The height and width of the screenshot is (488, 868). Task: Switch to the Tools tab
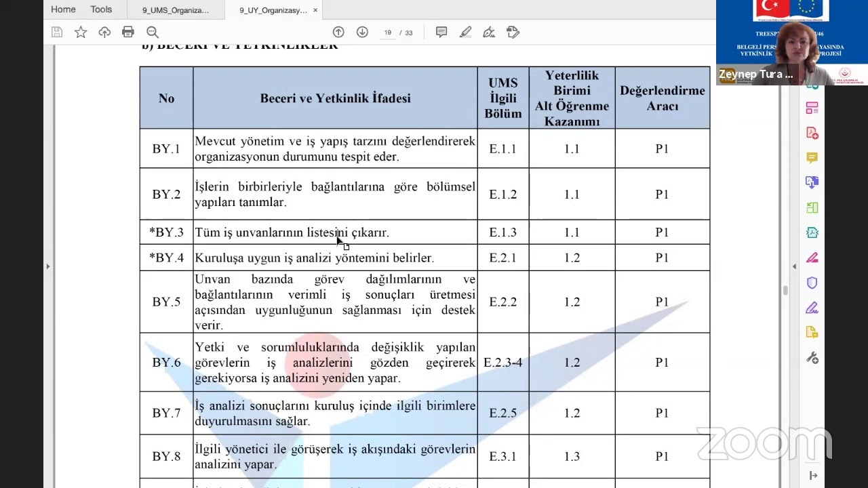pos(101,9)
